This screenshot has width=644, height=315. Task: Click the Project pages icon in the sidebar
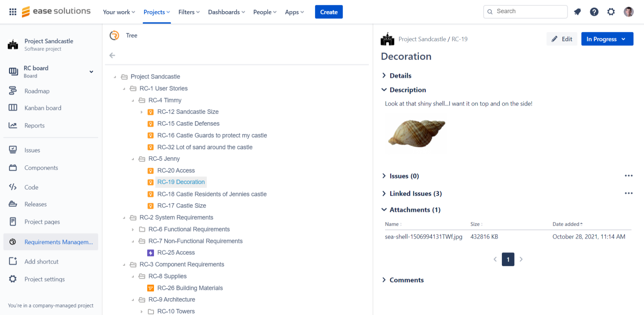13,222
